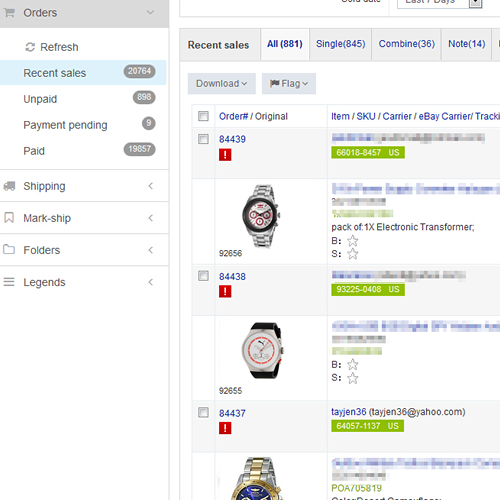This screenshot has height=500, width=500.
Task: Click the Folders icon in sidebar
Action: (9, 249)
